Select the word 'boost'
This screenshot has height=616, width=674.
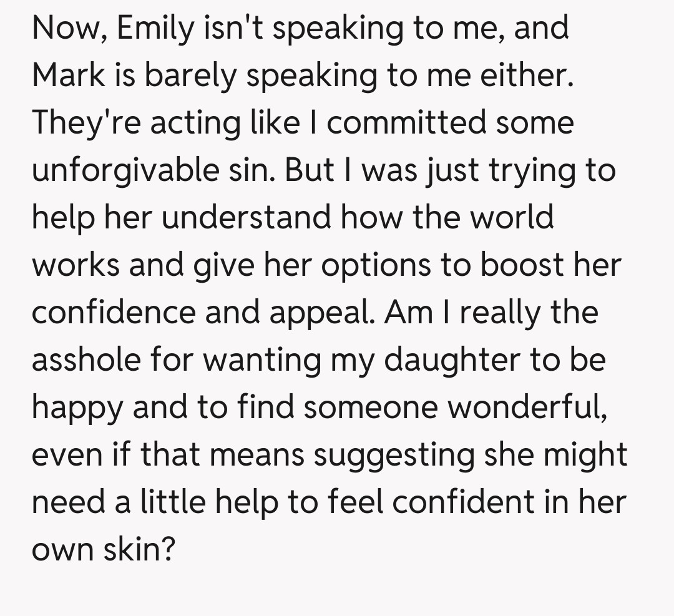[x=529, y=265]
